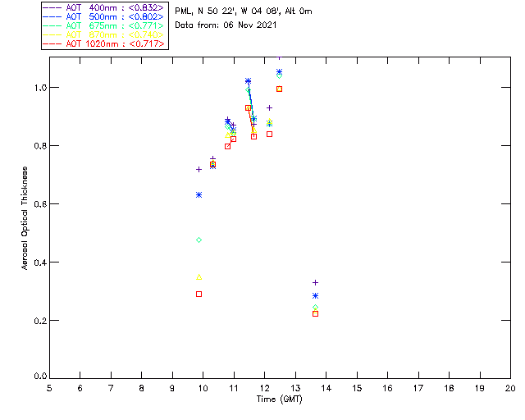Click the Time (GMT) axis title
The width and height of the screenshot is (525, 420).
pos(279,399)
